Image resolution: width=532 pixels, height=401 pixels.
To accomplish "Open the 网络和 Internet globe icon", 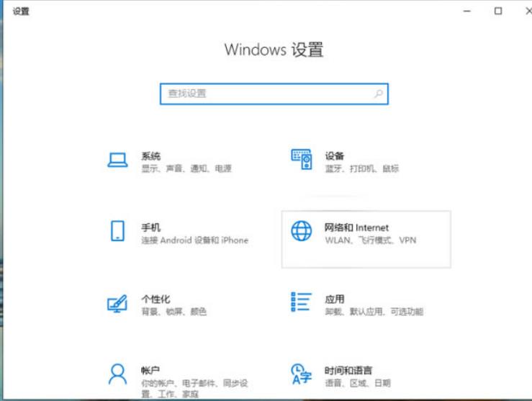I will pyautogui.click(x=302, y=231).
